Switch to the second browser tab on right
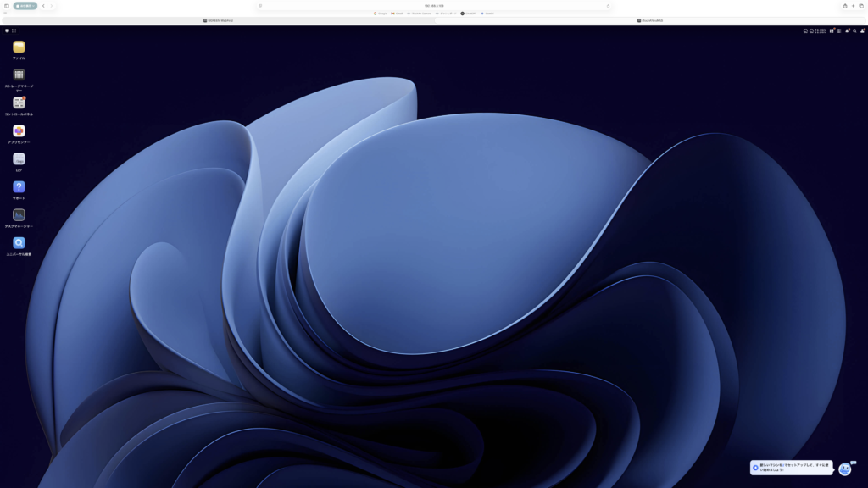 pos(651,20)
